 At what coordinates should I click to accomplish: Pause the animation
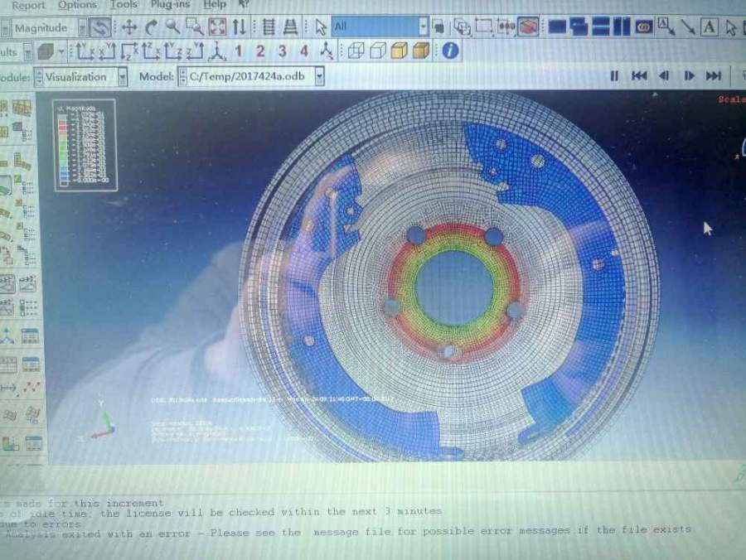(614, 76)
